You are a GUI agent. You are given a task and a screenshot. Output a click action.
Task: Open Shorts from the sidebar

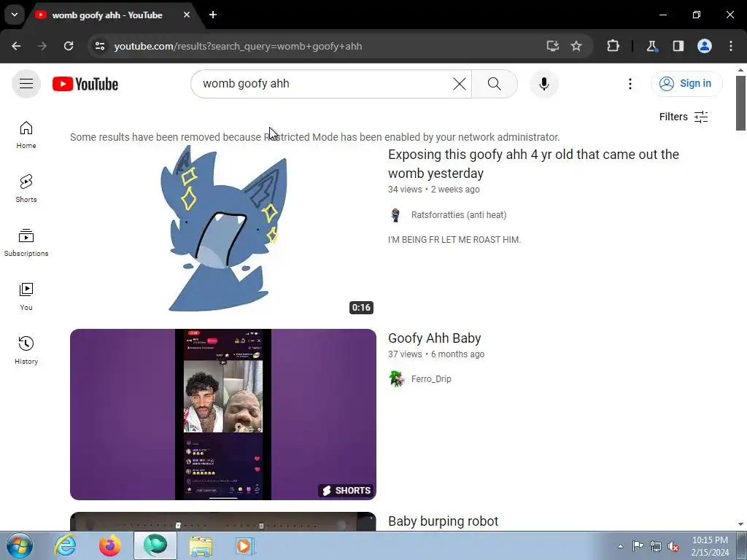(26, 189)
